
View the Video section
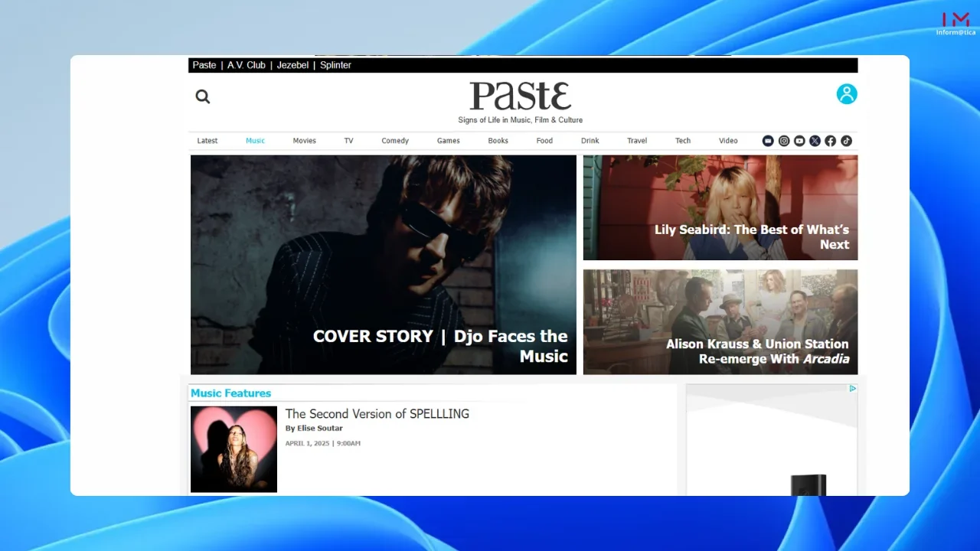point(728,141)
